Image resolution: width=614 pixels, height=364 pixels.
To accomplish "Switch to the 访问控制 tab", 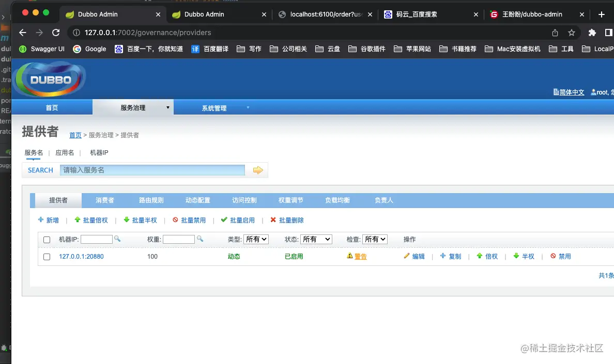I will click(244, 200).
